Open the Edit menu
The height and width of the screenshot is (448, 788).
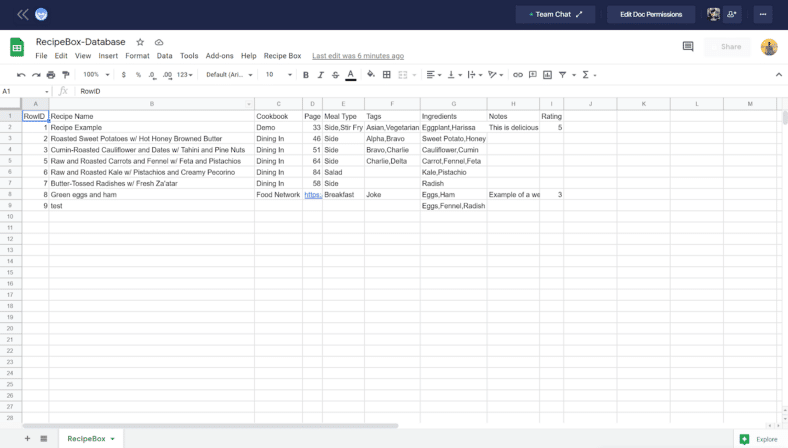61,56
